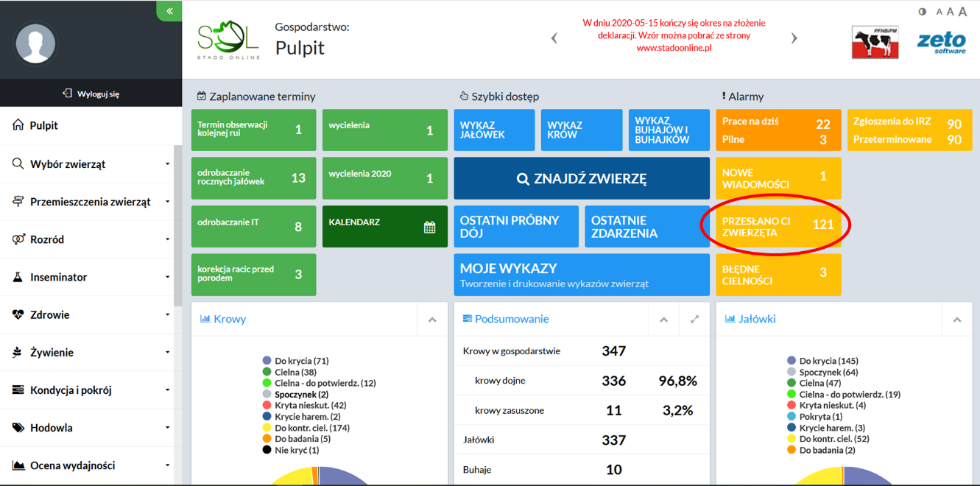Open the Prace na dziś alarm tile

tap(778, 130)
